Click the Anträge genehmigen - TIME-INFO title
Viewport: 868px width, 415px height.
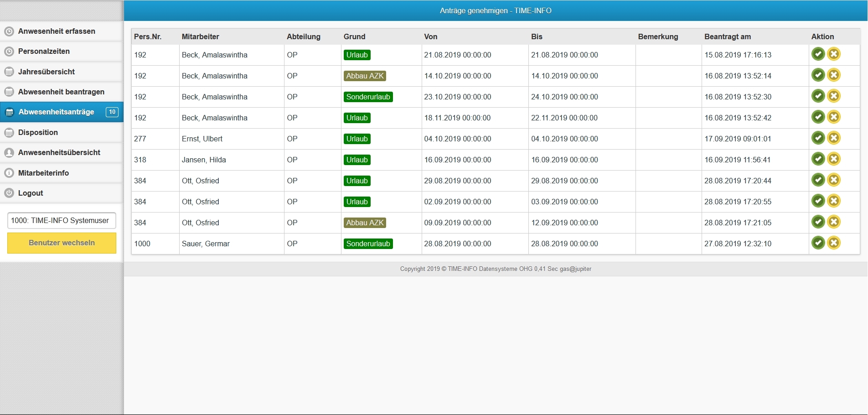(x=496, y=11)
